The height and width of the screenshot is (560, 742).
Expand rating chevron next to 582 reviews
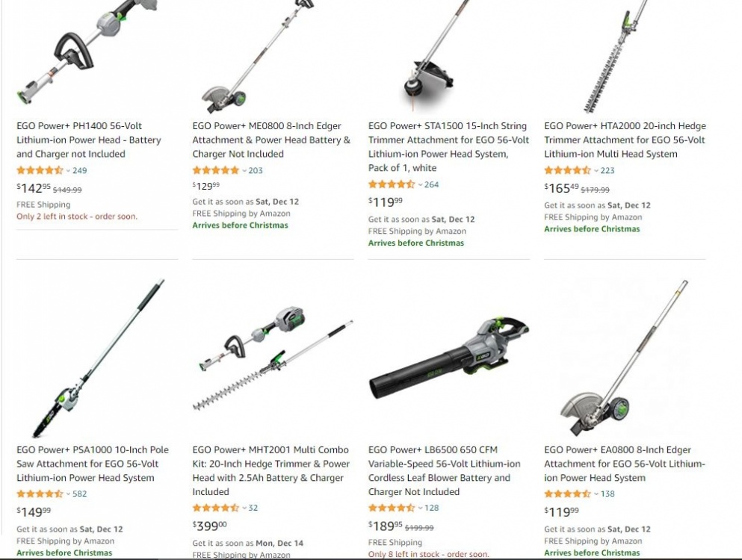tap(68, 494)
